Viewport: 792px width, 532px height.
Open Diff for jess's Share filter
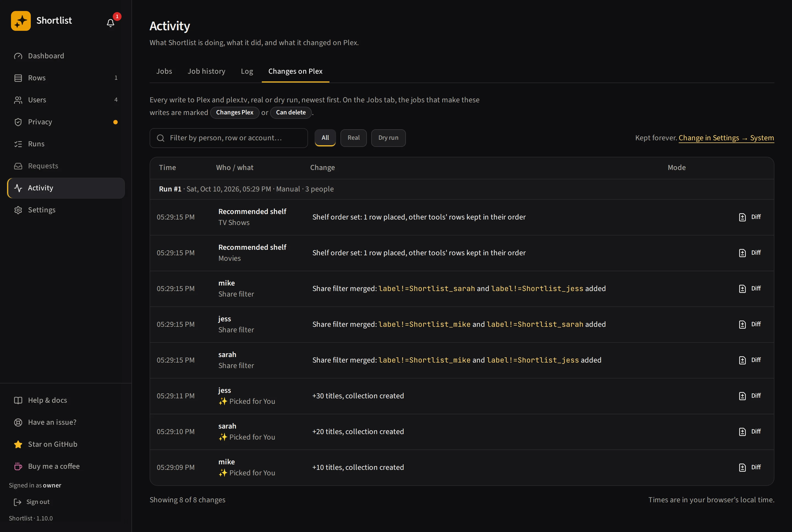click(750, 324)
